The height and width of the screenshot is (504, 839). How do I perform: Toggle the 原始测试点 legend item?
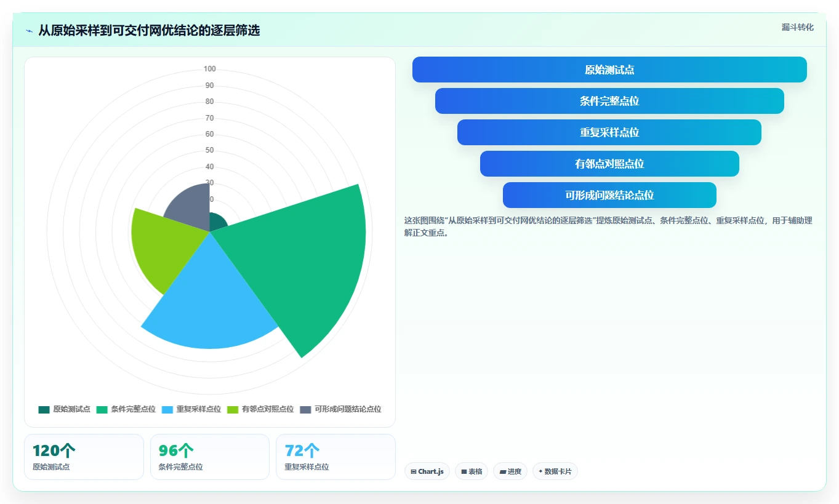pyautogui.click(x=64, y=409)
